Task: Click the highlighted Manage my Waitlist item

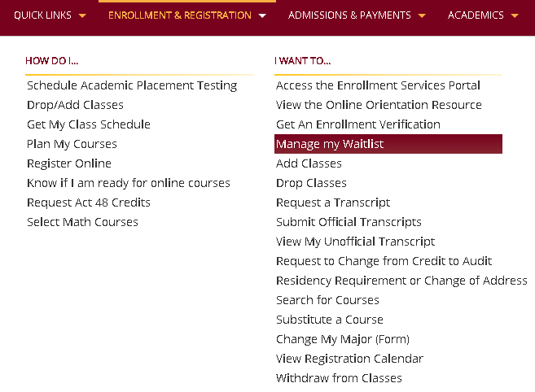Action: pyautogui.click(x=388, y=144)
